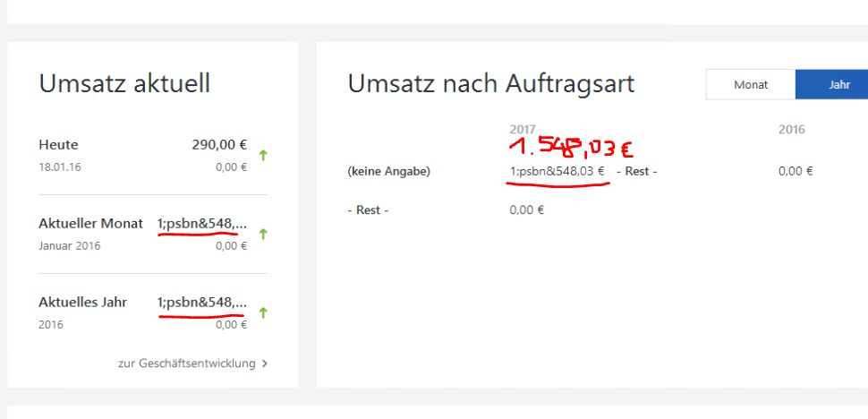This screenshot has width=868, height=419.
Task: Switch chart view to Monat
Action: 751,85
